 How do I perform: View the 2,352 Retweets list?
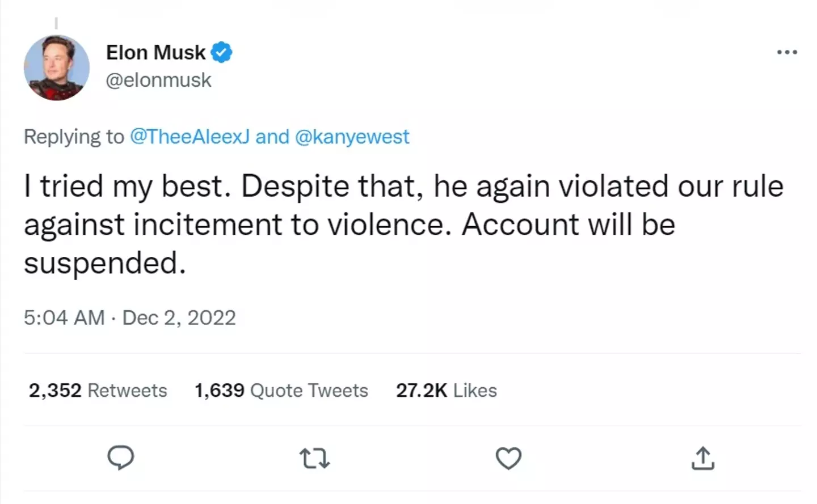(x=98, y=390)
